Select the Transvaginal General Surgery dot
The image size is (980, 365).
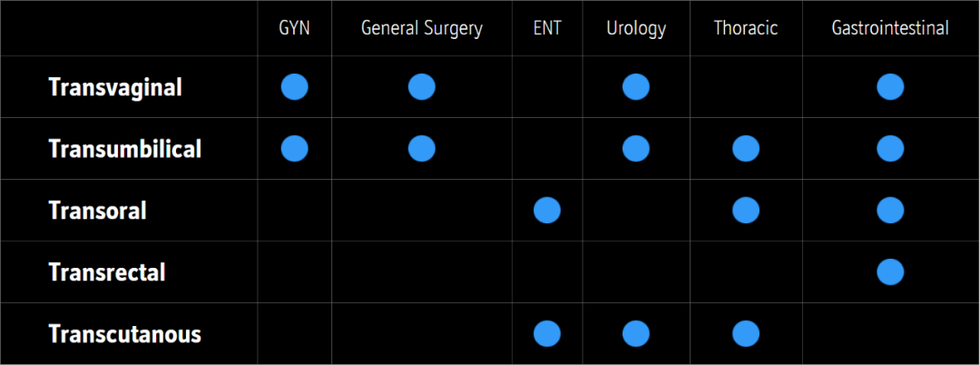point(422,87)
